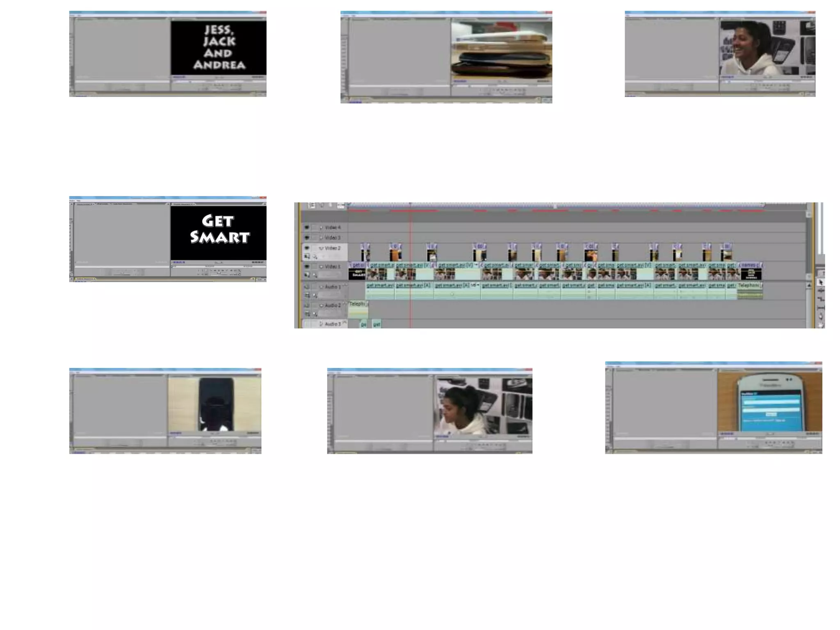
Task: Select the Selection arrow tool
Action: (x=820, y=282)
